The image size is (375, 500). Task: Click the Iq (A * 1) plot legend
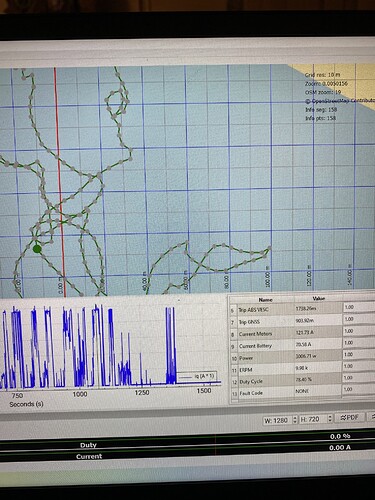tap(197, 376)
